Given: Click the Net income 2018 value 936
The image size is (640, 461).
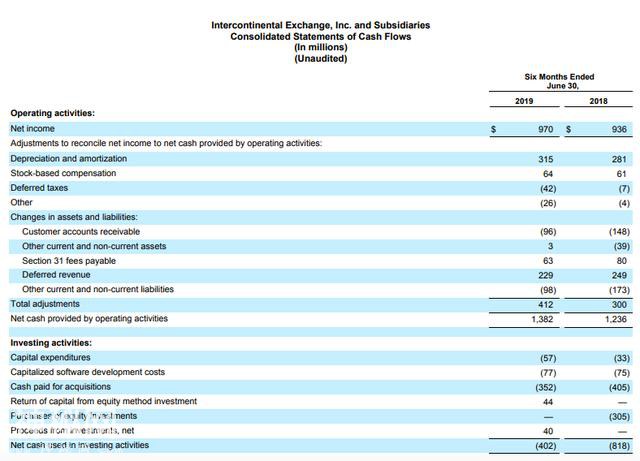Looking at the screenshot, I should point(619,129).
